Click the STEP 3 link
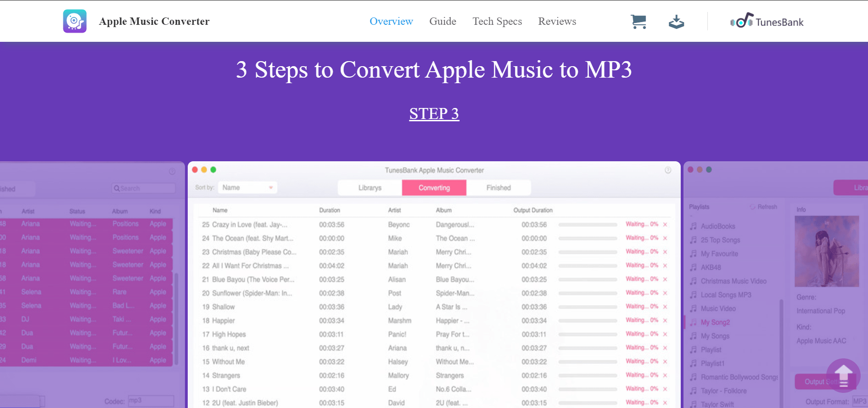 click(434, 113)
